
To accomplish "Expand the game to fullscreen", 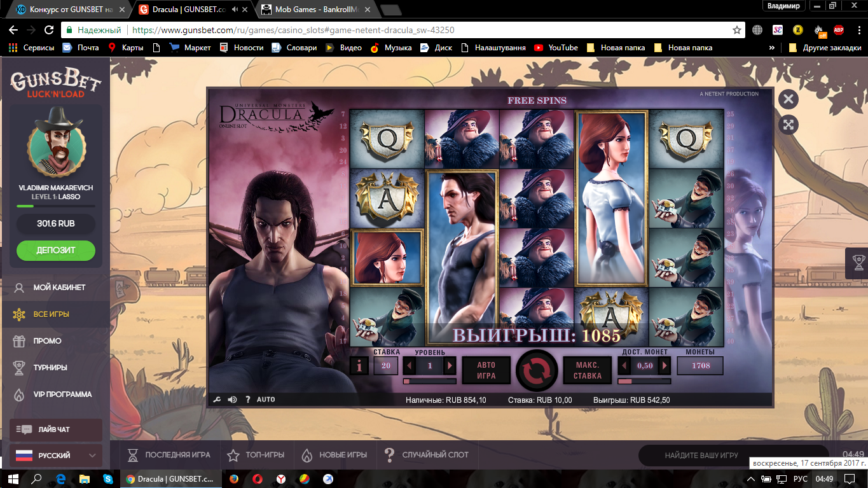I will [x=788, y=125].
